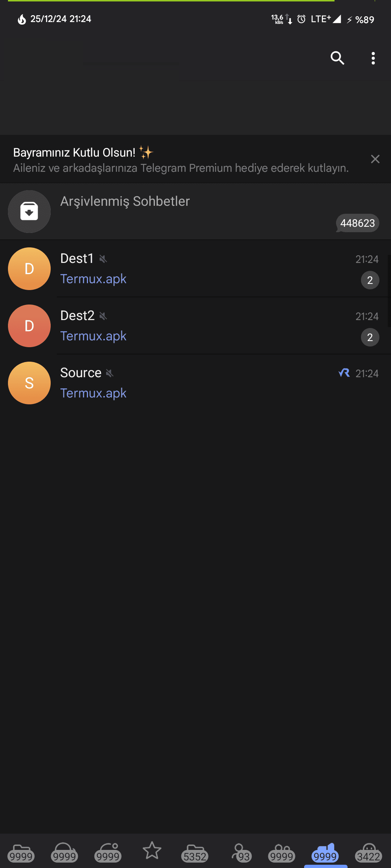Open the Dest2 chat avatar
391x868 pixels.
(29, 326)
